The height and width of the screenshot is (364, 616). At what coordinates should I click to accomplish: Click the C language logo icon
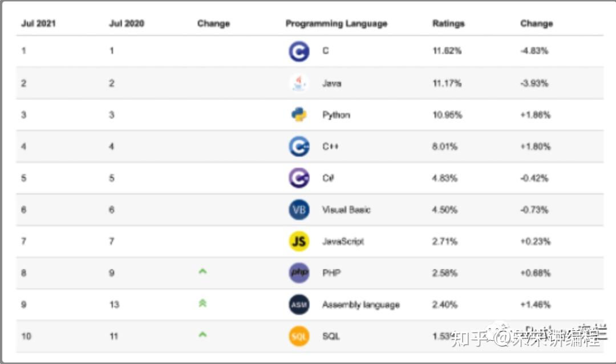(x=299, y=51)
